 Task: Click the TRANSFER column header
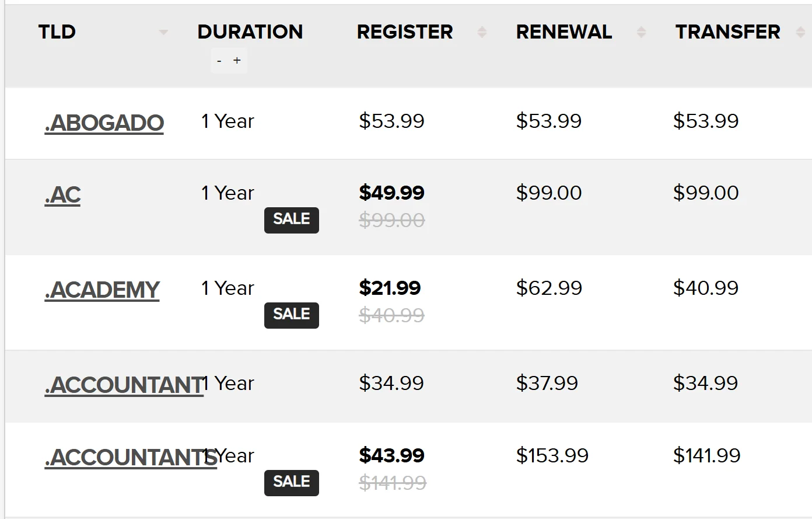click(727, 32)
